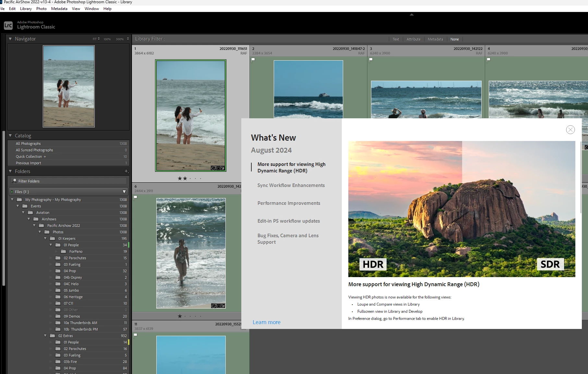Collapse the Navigator panel

click(x=10, y=39)
